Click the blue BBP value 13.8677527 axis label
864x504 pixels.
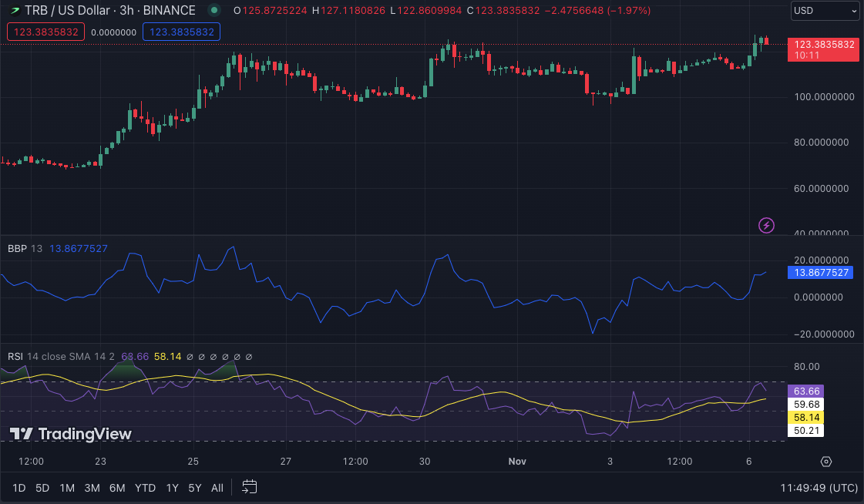(821, 272)
